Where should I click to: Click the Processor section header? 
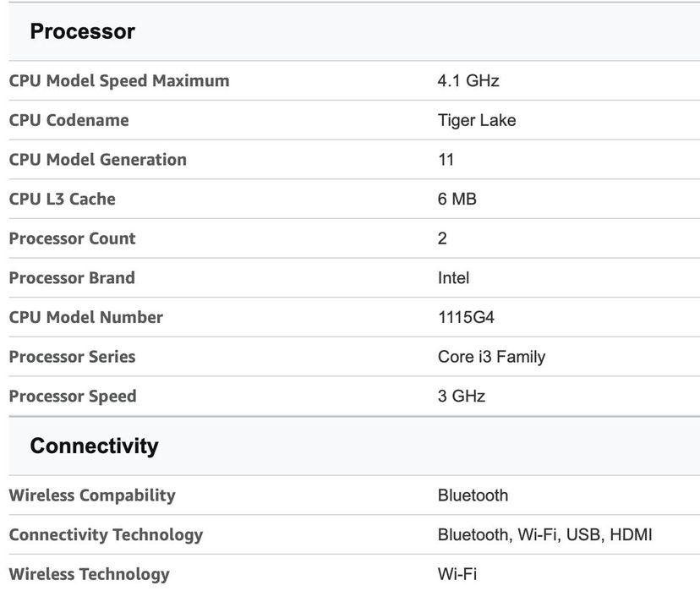[x=83, y=31]
